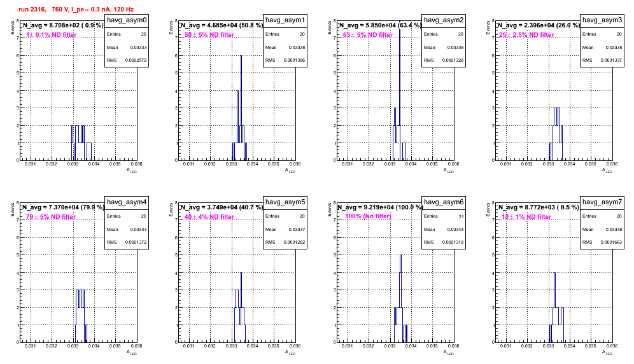The image size is (634, 364).
Task: Click Mean value 0.03338 in havg_asym7 box
Action: point(614,229)
